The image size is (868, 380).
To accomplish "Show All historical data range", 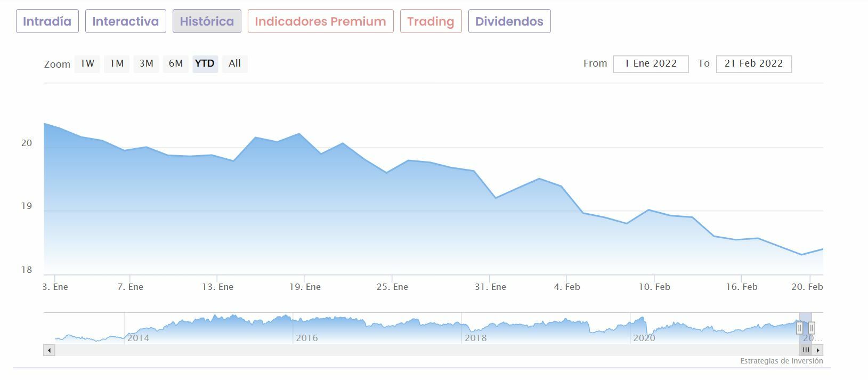I will [x=235, y=63].
